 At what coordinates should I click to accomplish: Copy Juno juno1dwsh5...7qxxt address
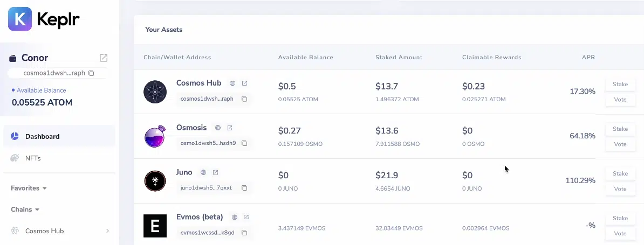click(x=244, y=188)
